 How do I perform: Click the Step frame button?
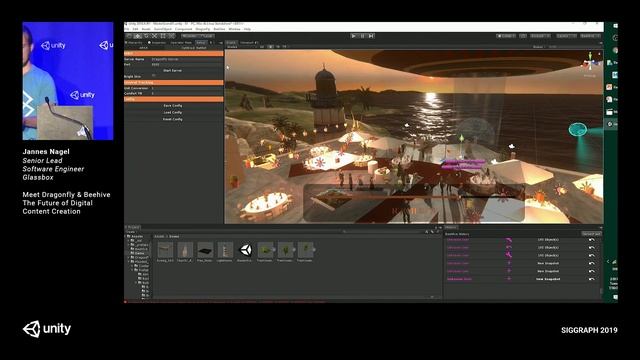371,36
